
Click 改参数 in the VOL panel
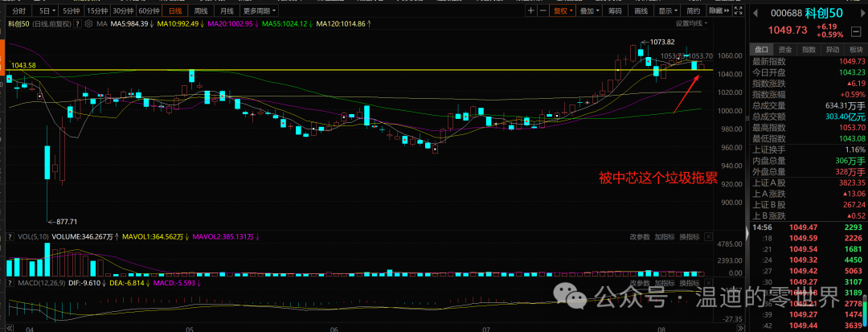(x=640, y=237)
